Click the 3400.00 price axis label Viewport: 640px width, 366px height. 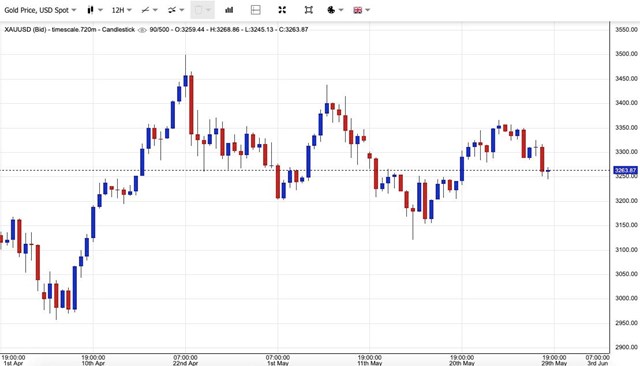click(626, 103)
